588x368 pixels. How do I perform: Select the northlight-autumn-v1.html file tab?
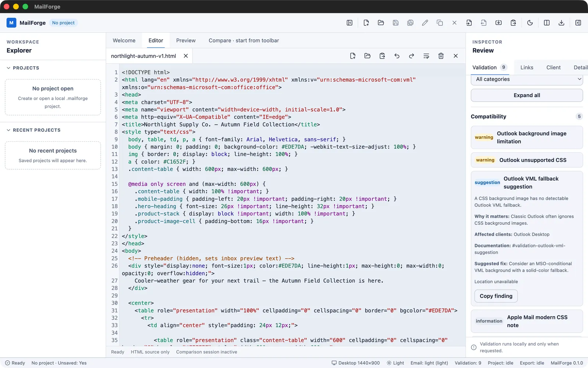tap(143, 56)
